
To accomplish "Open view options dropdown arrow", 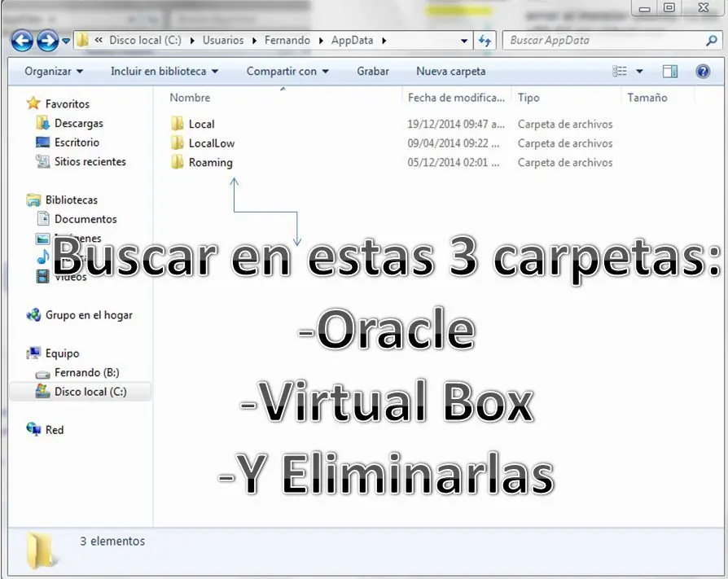I will click(x=639, y=72).
